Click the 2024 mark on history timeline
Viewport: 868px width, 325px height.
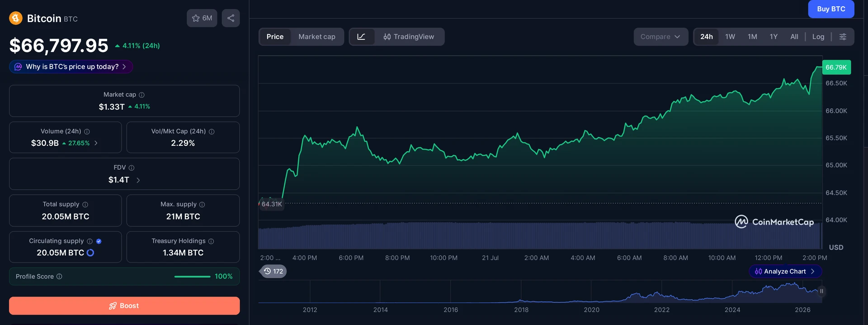coord(732,310)
